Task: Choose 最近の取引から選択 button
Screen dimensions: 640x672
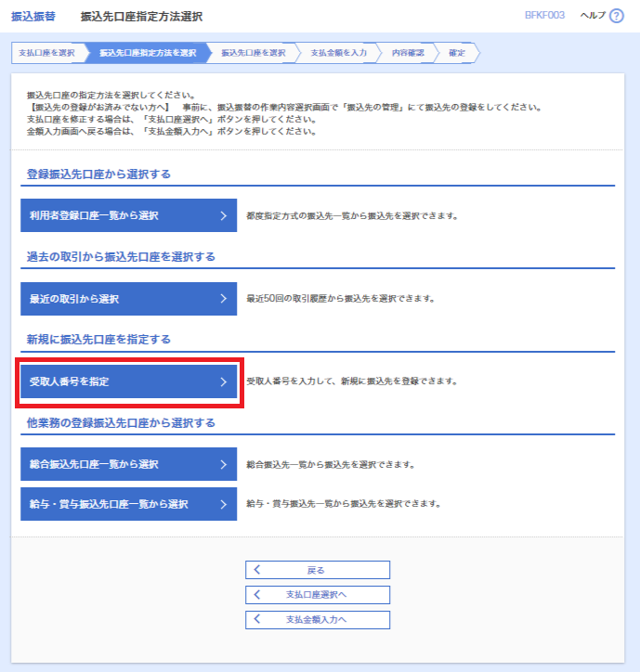Action: [129, 299]
